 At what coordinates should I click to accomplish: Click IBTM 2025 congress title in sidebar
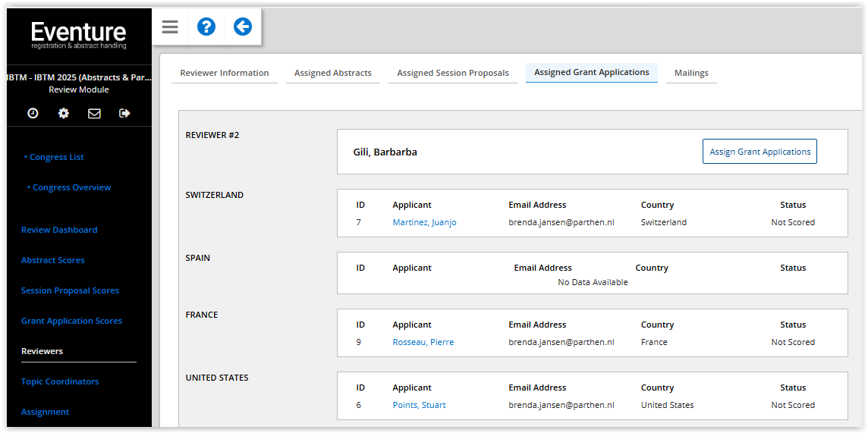tap(79, 77)
